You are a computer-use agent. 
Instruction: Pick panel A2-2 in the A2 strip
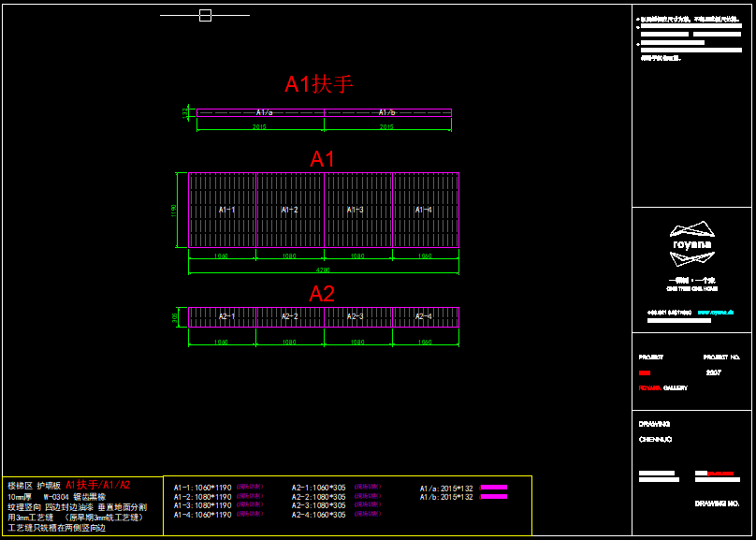pyautogui.click(x=290, y=316)
